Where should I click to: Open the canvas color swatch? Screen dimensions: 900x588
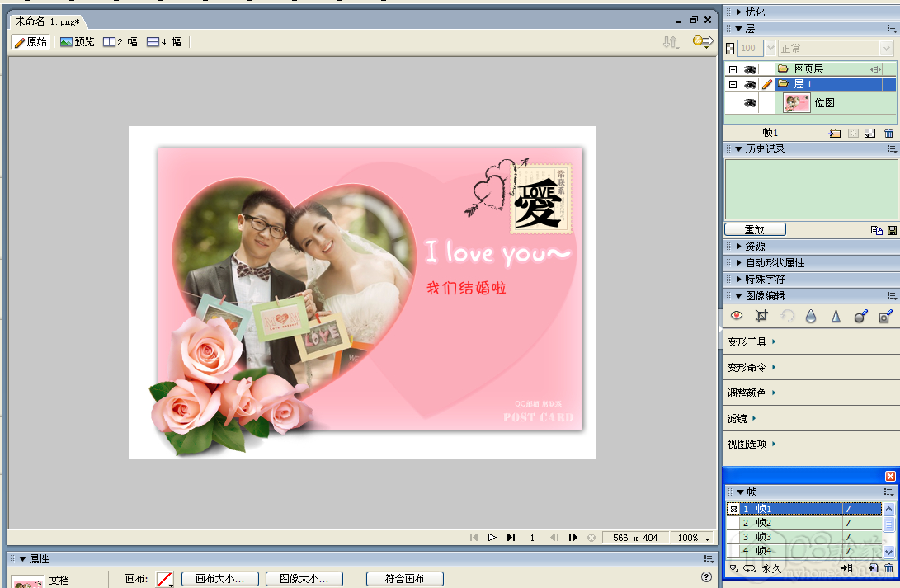(x=165, y=579)
